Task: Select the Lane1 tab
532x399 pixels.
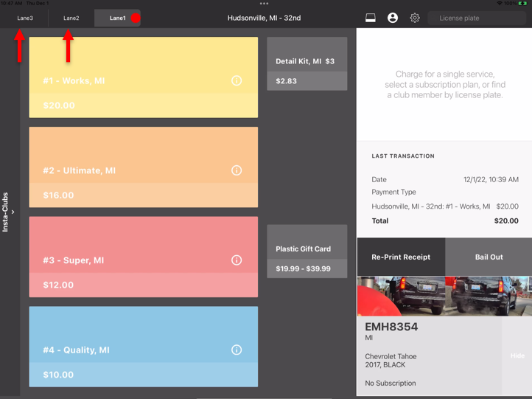Action: [117, 18]
